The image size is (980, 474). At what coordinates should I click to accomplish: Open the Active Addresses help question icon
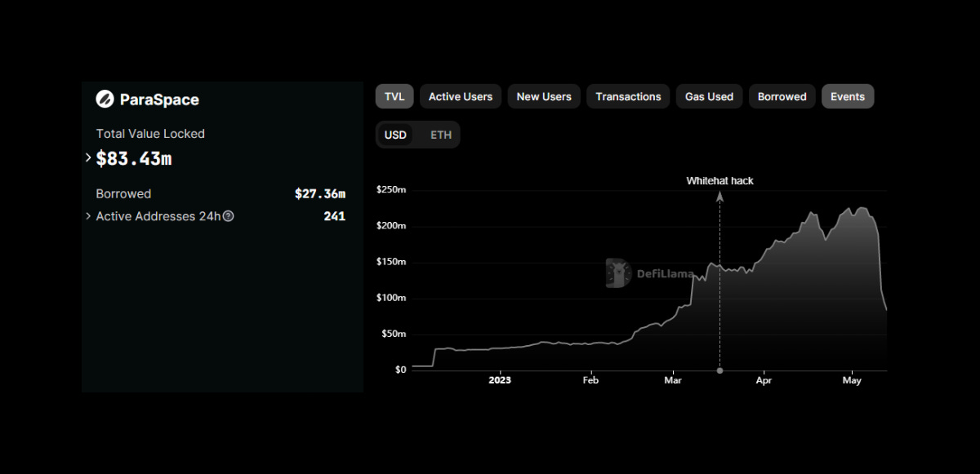(x=229, y=216)
